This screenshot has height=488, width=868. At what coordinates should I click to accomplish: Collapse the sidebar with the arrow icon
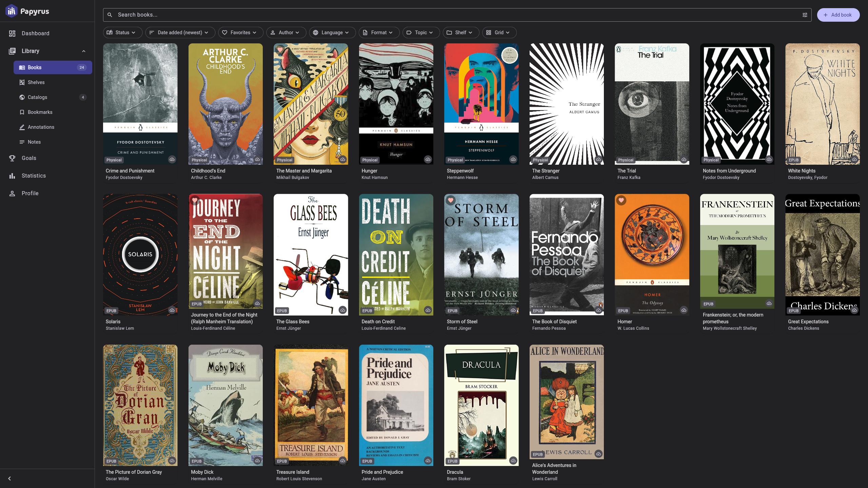click(x=9, y=479)
